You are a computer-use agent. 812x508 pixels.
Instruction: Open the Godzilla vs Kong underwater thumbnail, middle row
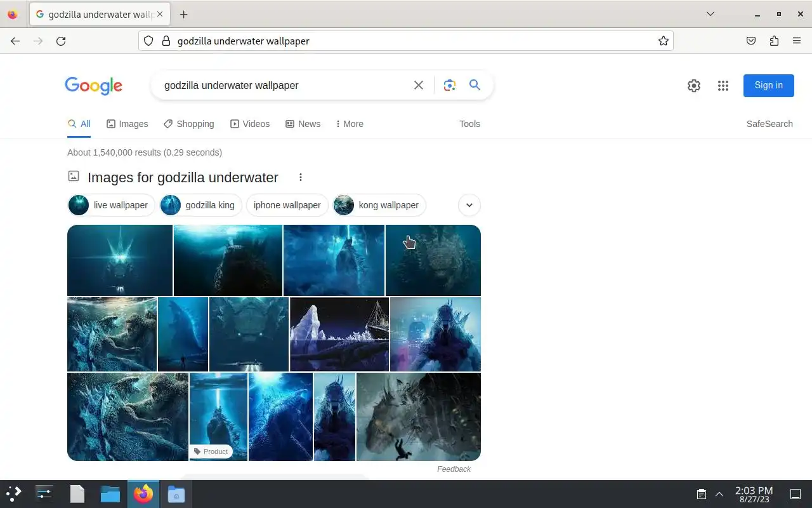coord(112,334)
